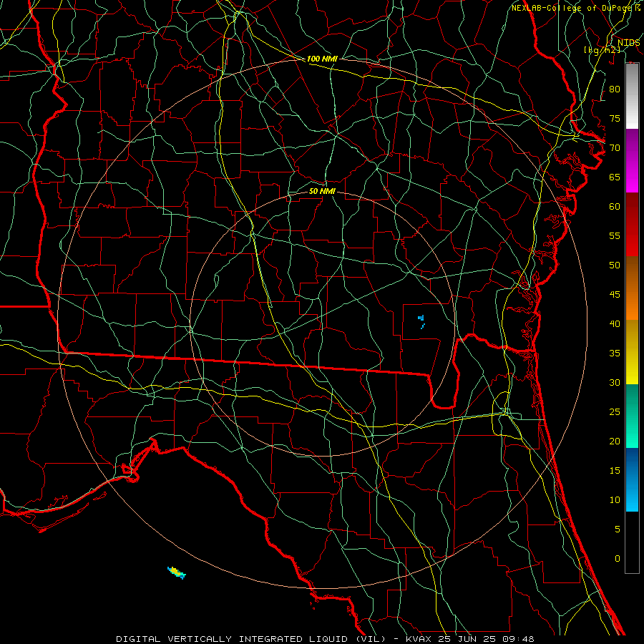Click the 70 value on the scale
Viewport: 644px width, 644px height.
click(x=615, y=148)
